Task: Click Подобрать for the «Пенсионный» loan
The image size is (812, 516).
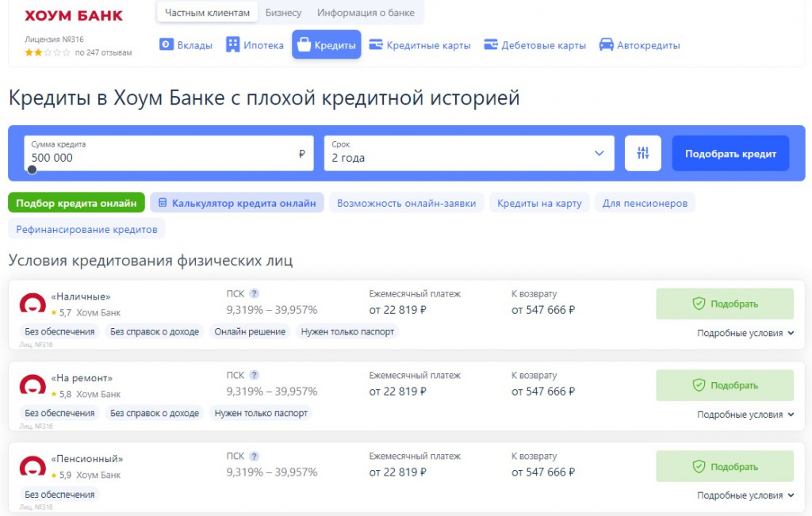Action: coord(725,466)
